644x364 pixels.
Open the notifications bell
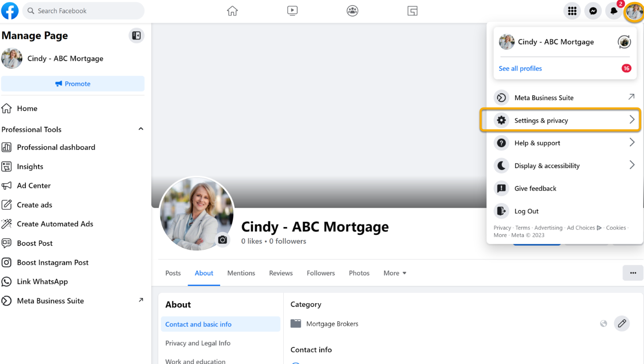614,11
